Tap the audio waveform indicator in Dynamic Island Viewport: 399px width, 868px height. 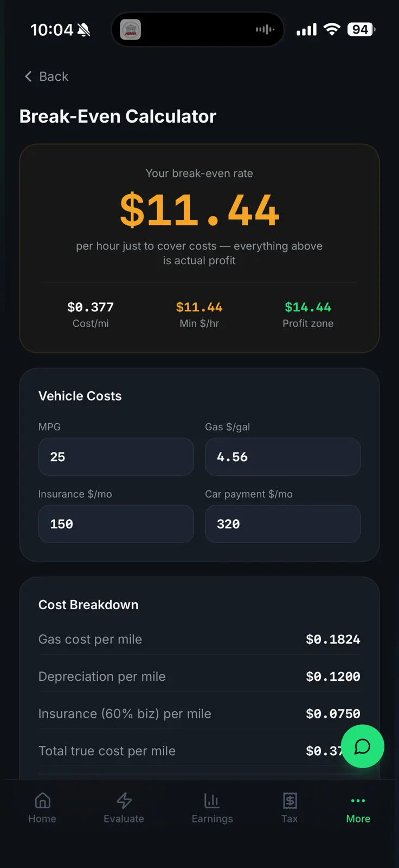coord(265,29)
